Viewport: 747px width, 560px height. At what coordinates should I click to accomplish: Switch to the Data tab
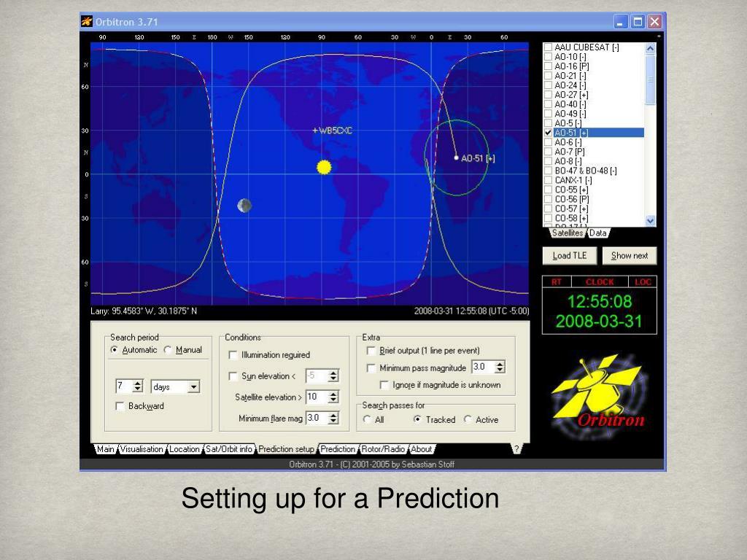click(598, 233)
